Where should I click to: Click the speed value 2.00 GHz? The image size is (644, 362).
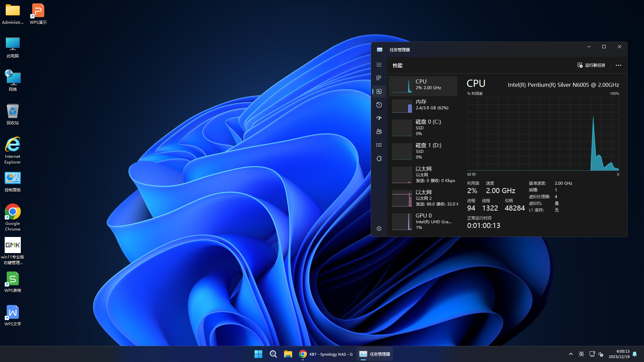pos(500,191)
